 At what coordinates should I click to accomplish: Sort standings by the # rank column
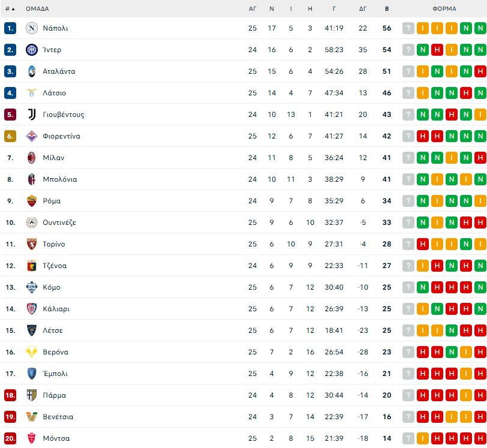tap(10, 9)
